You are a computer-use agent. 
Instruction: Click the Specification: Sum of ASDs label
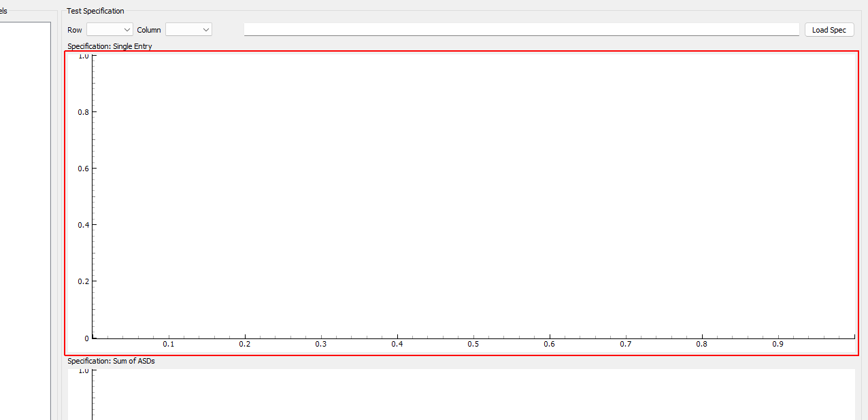111,361
